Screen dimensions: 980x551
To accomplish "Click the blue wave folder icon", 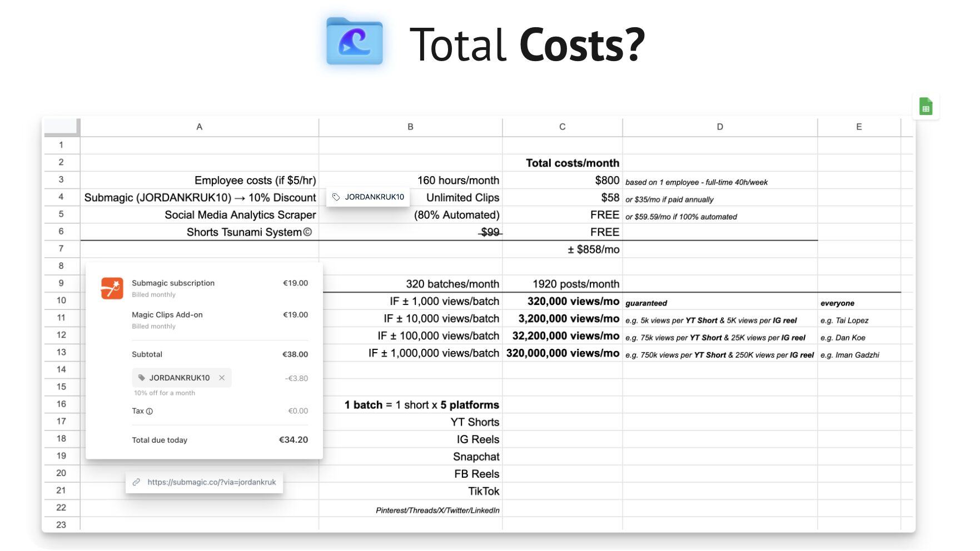I will 354,42.
